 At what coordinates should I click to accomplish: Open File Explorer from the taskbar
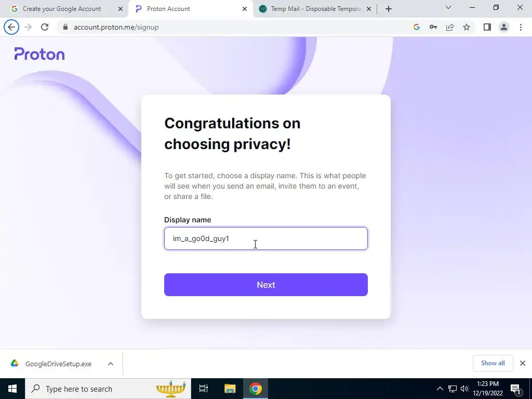pyautogui.click(x=230, y=389)
